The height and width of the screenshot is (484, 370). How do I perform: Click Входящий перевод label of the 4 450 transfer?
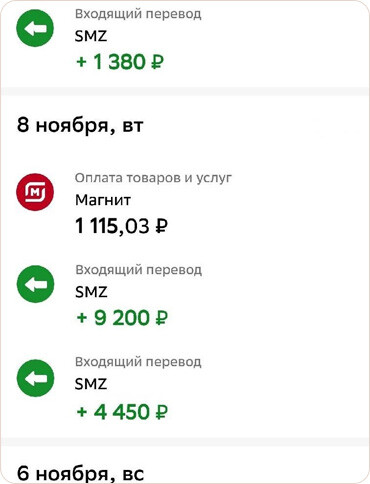coord(138,362)
